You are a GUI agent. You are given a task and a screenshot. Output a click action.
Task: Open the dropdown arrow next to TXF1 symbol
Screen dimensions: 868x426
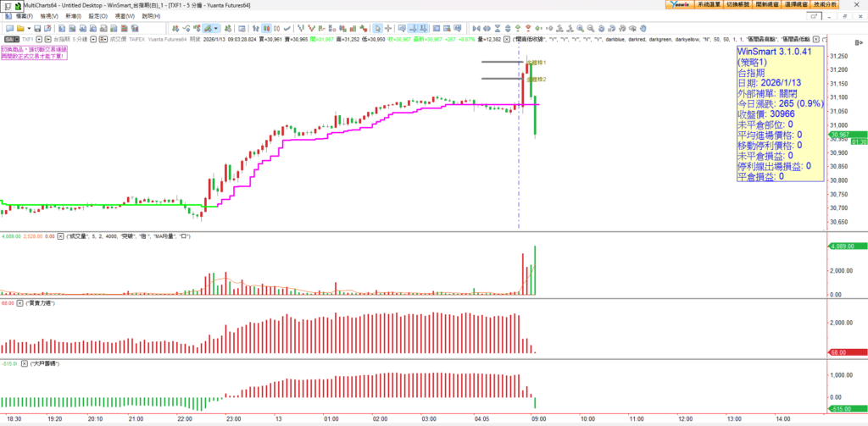pos(37,39)
